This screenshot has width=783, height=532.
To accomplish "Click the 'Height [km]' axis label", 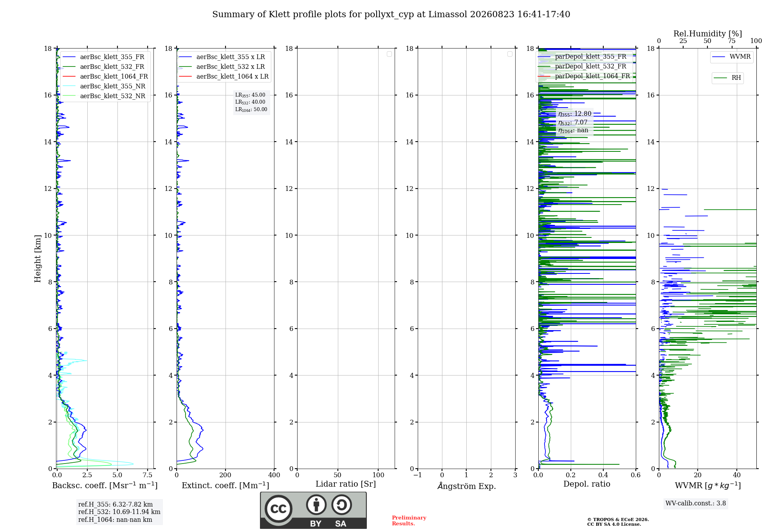I will click(38, 259).
